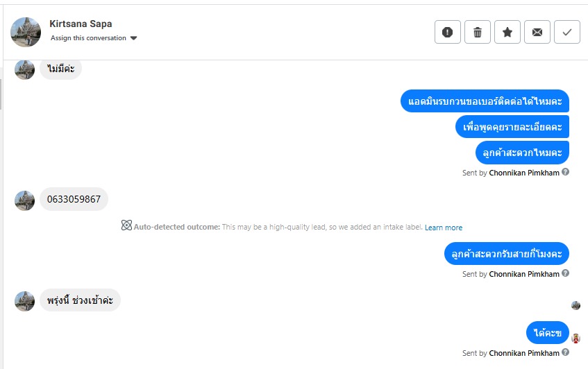Mark conversation as spam with exclamation icon
Screen dimensions: 588x369
(448, 32)
